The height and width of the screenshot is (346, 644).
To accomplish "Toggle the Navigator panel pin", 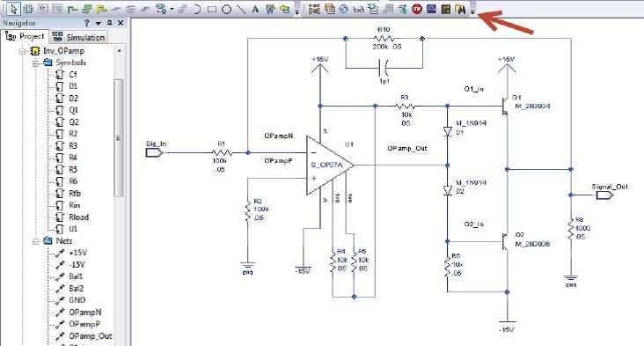I will (x=109, y=23).
